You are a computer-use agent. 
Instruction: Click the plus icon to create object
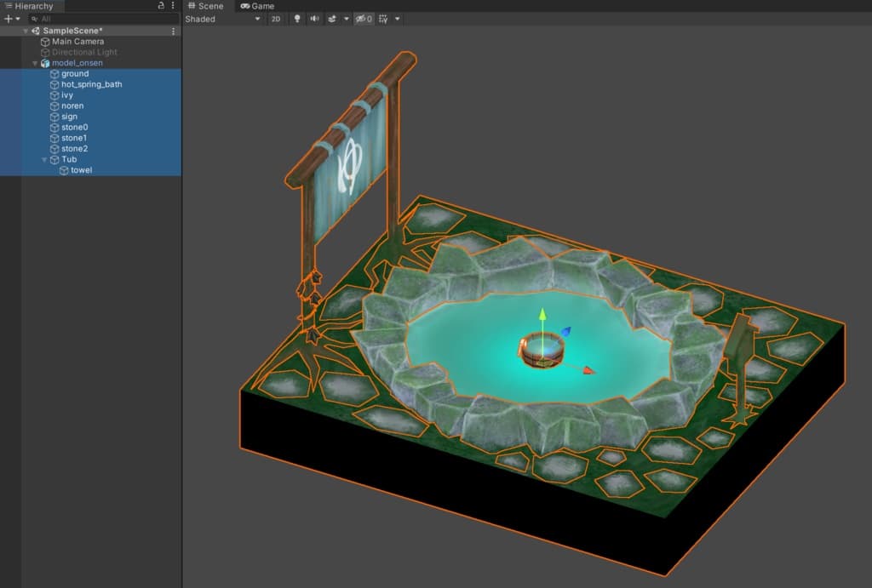8,19
